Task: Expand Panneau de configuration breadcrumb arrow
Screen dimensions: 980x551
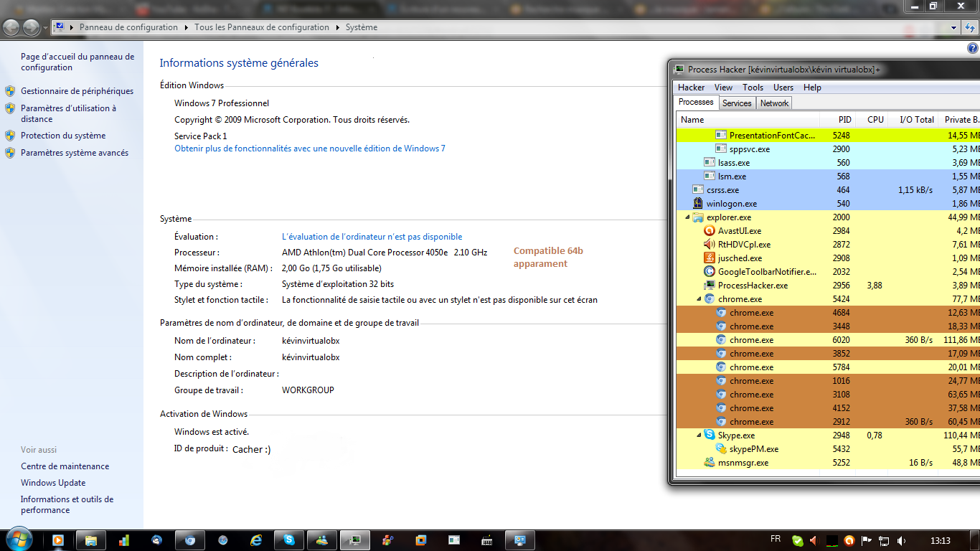Action: pos(186,27)
